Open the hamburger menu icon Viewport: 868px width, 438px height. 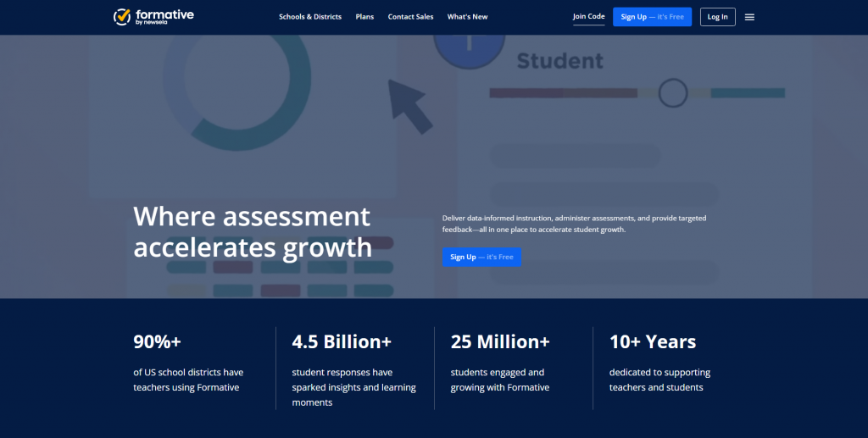749,17
